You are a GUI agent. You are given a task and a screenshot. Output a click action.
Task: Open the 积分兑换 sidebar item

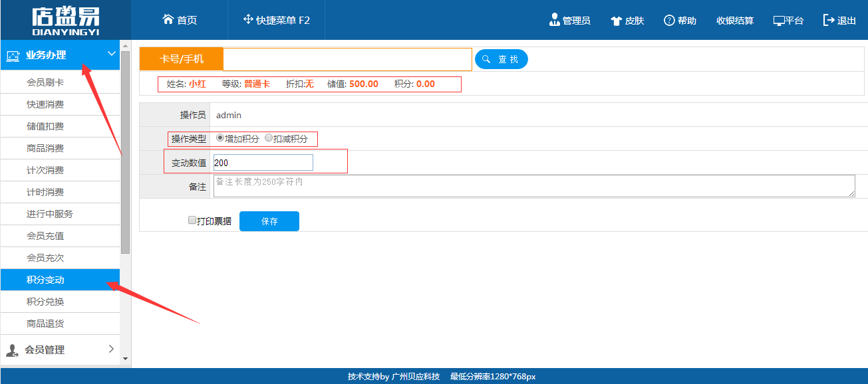click(60, 302)
